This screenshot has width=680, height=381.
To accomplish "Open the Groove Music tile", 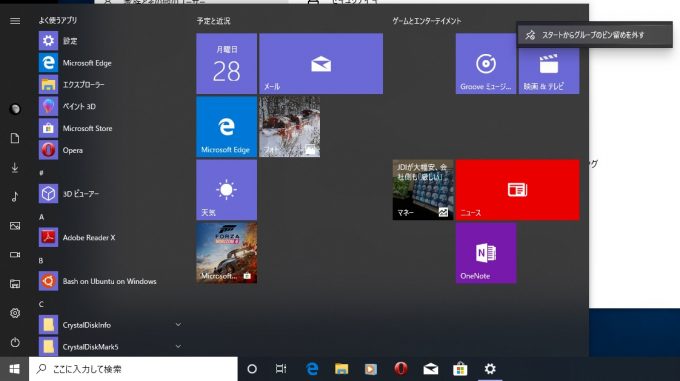I will (x=486, y=64).
